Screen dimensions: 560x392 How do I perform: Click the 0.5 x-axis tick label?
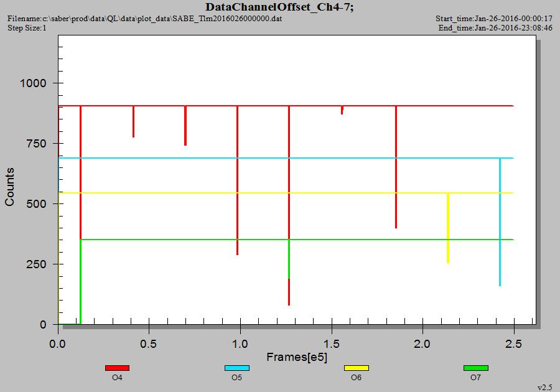(148, 344)
